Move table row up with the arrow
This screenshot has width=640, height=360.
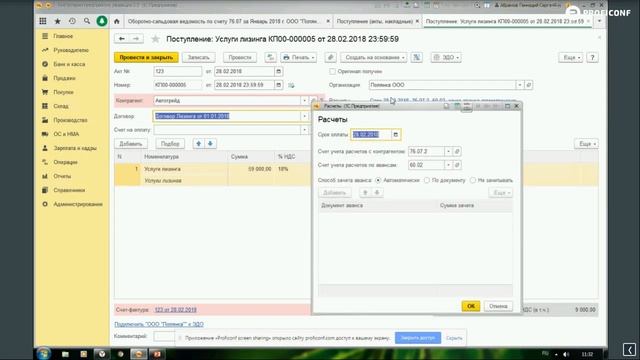pyautogui.click(x=199, y=144)
